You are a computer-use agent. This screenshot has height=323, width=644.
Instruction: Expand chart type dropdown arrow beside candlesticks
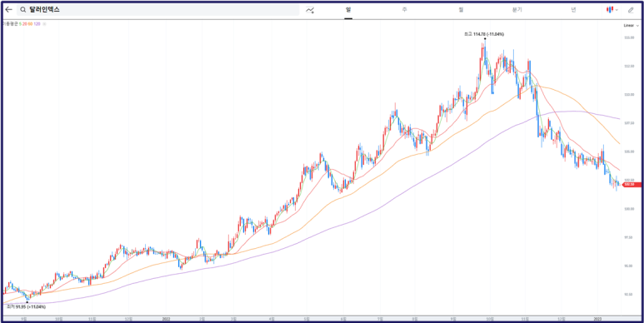(x=617, y=10)
